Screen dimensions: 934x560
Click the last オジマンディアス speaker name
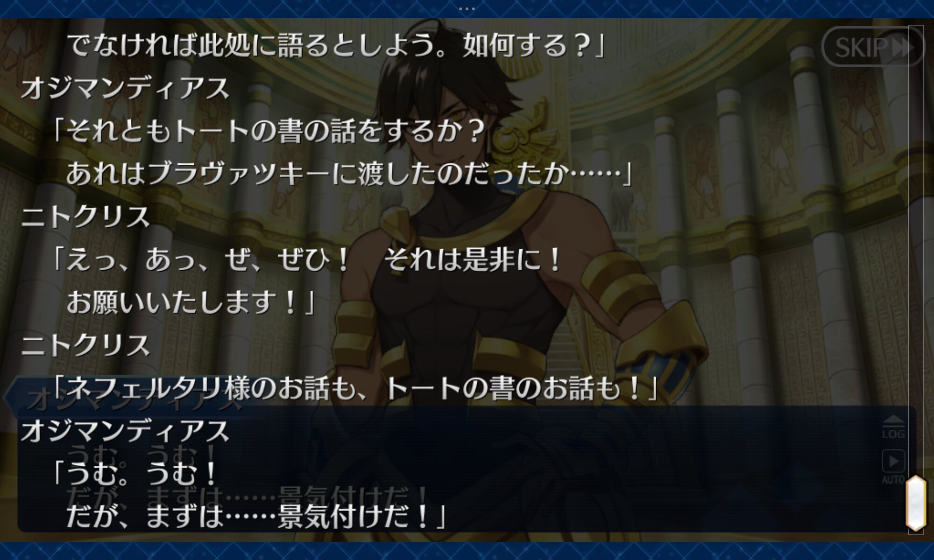click(x=125, y=430)
